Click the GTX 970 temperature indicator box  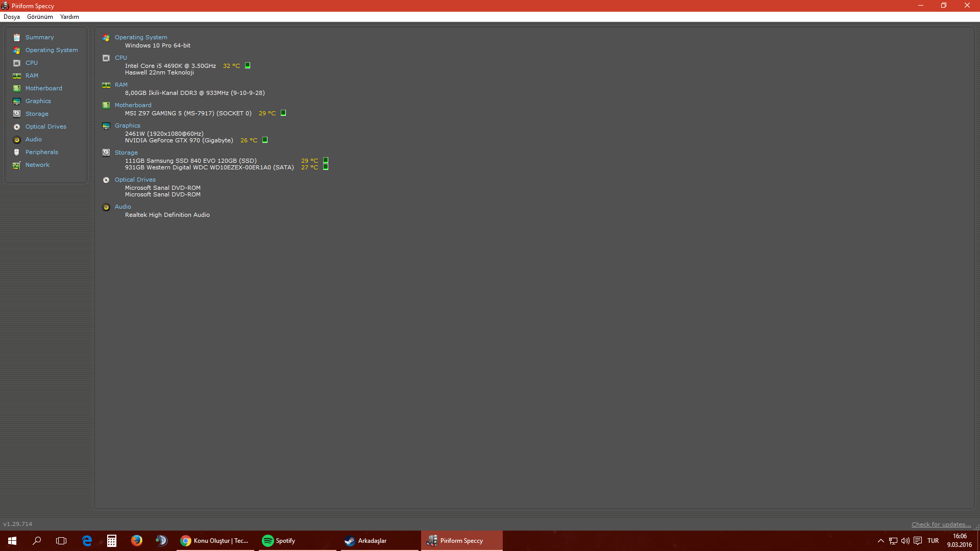[x=265, y=140]
